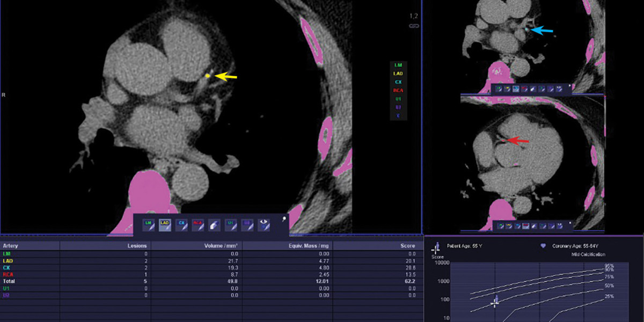Pin the main floating toolbar
Viewport: 644px width, 322px height.
tap(283, 218)
